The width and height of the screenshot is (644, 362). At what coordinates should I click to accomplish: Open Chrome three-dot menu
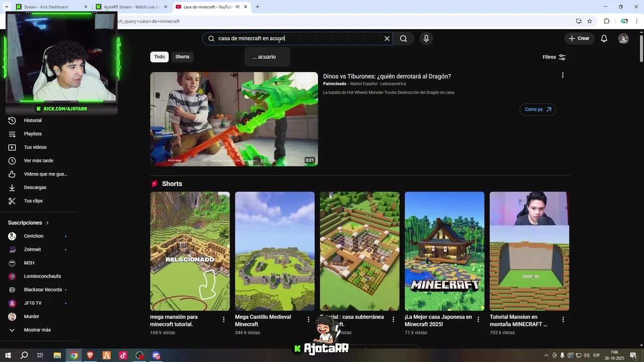click(637, 21)
